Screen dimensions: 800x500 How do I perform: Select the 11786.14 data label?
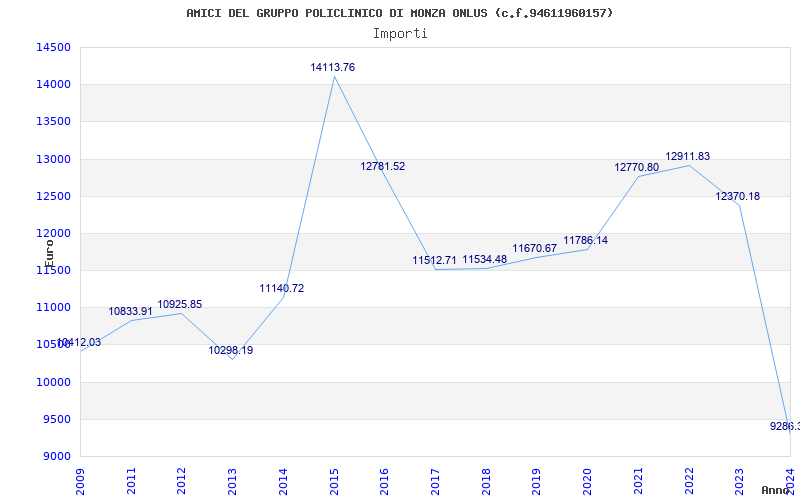(x=586, y=240)
